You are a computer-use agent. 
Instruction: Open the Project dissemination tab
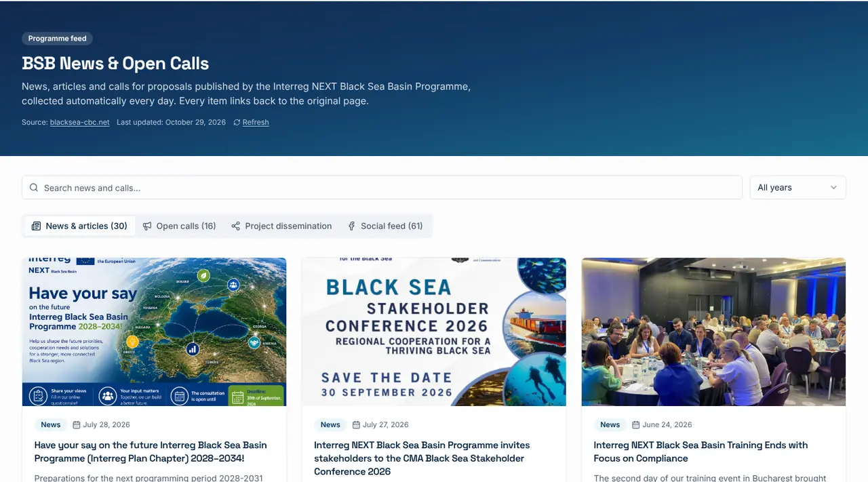click(281, 226)
